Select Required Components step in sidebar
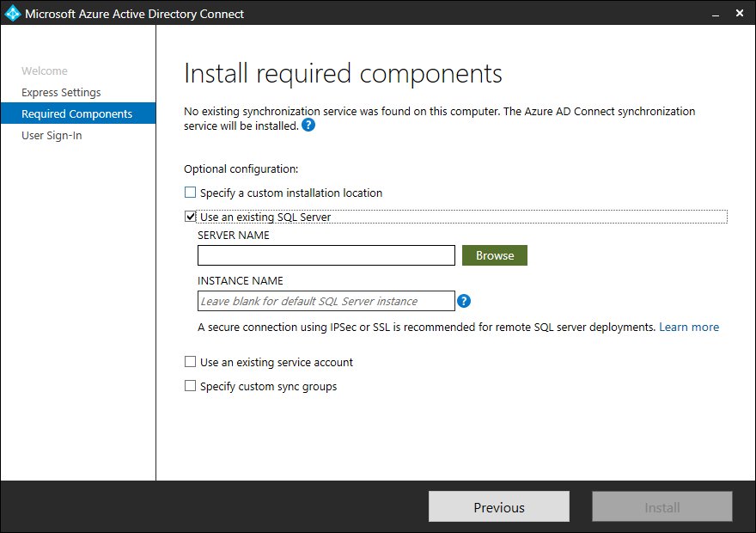The image size is (756, 533). coord(76,114)
